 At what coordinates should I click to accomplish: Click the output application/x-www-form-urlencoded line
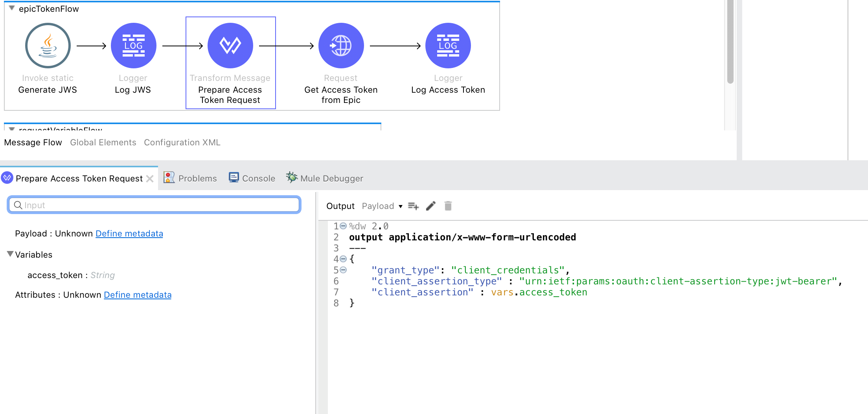[x=463, y=237]
